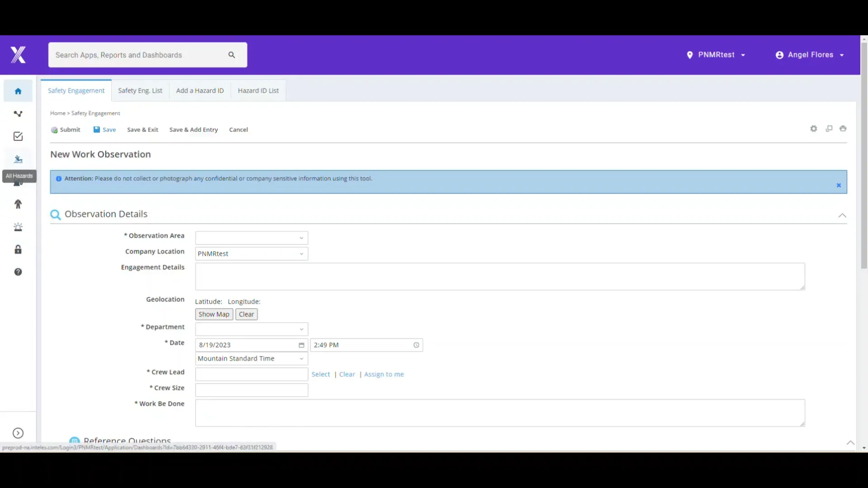Click inside the Crew Size field

point(251,390)
